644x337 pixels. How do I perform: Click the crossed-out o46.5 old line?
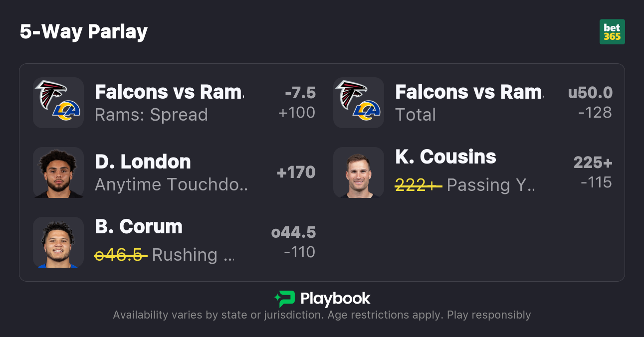121,255
